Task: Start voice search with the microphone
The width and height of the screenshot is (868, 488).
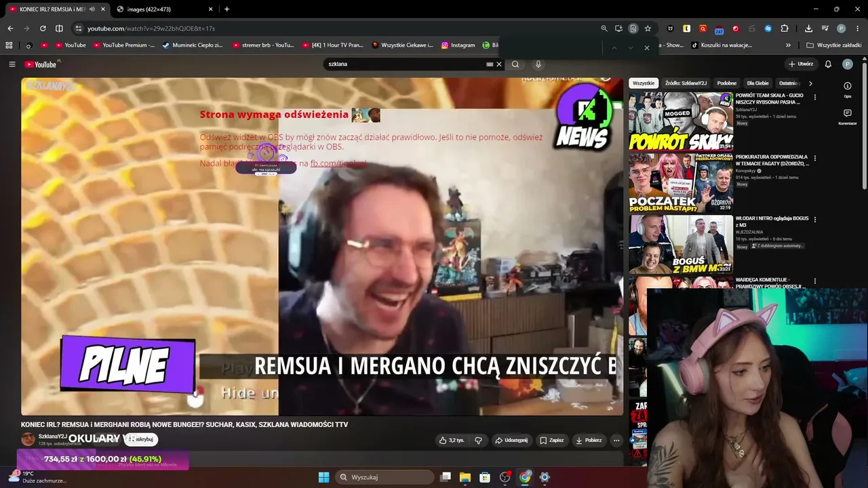Action: [538, 64]
